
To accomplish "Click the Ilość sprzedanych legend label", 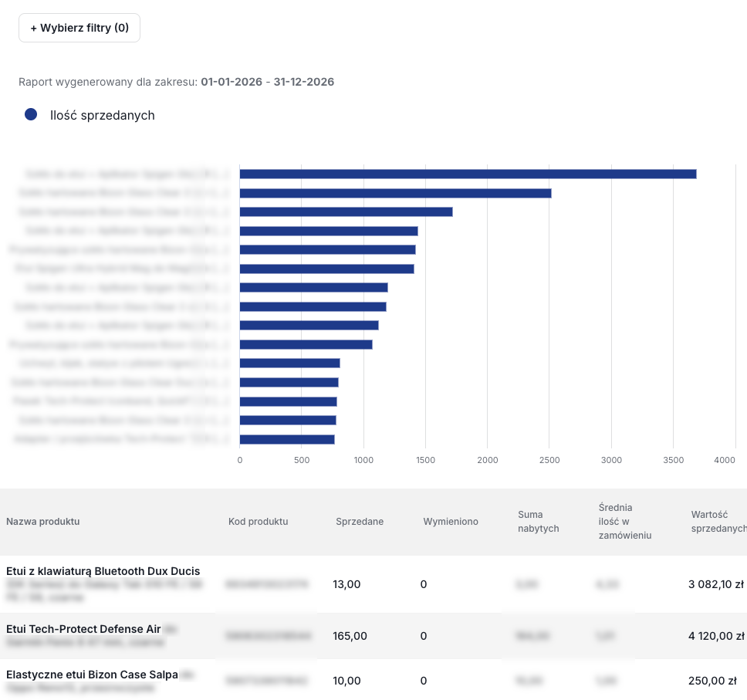I will click(x=103, y=115).
